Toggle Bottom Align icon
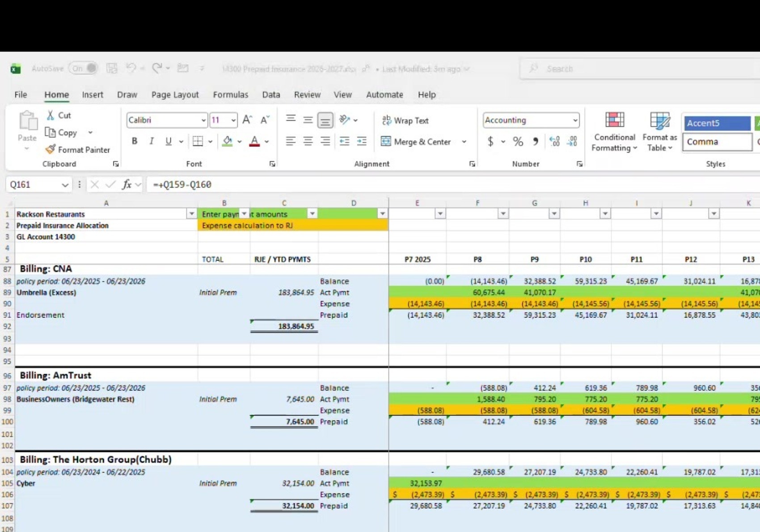Image resolution: width=760 pixels, height=532 pixels. (325, 120)
